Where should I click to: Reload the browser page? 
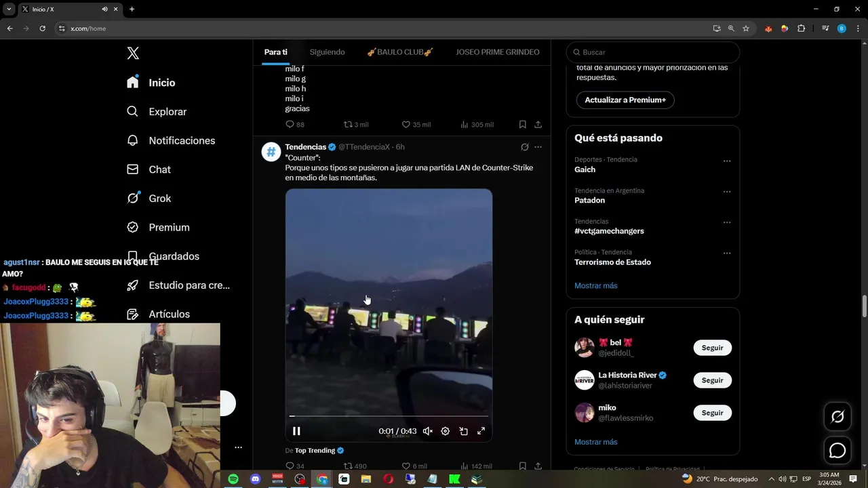(x=42, y=28)
